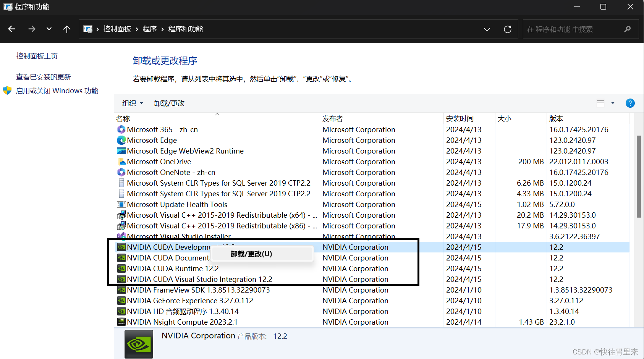This screenshot has width=644, height=359.
Task: Select Microsoft OneNote - zh-cn icon
Action: point(121,172)
